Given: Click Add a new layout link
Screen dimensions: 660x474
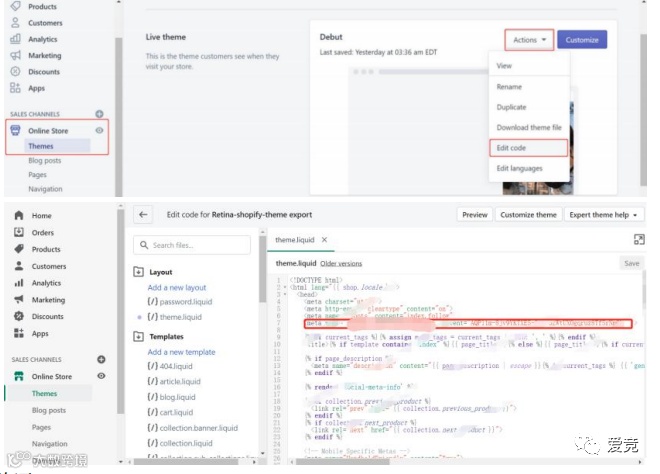Looking at the screenshot, I should (177, 288).
